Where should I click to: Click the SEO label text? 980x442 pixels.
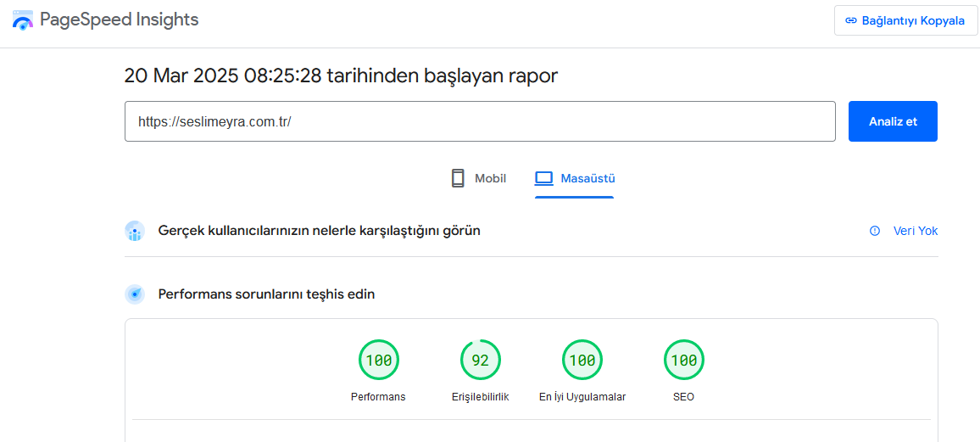pyautogui.click(x=684, y=397)
